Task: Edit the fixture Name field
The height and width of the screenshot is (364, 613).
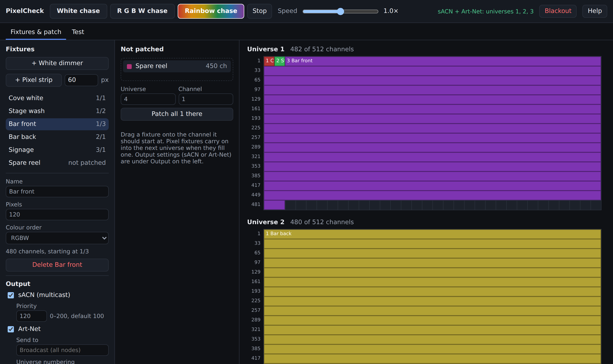Action: pyautogui.click(x=57, y=192)
